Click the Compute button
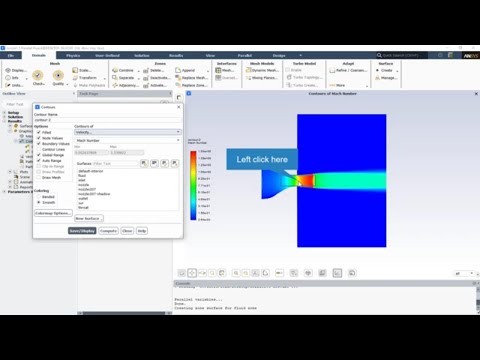 (108, 231)
